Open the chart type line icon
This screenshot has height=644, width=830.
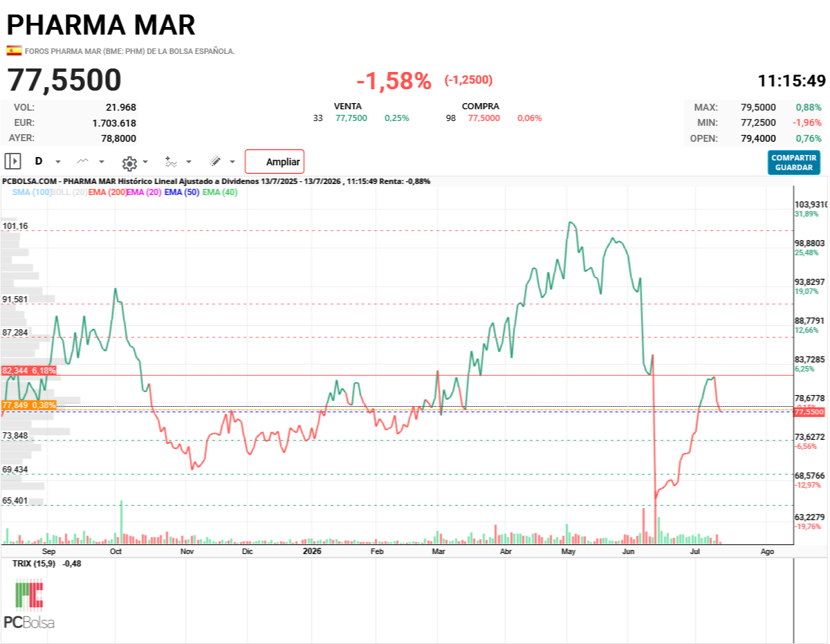click(x=82, y=161)
